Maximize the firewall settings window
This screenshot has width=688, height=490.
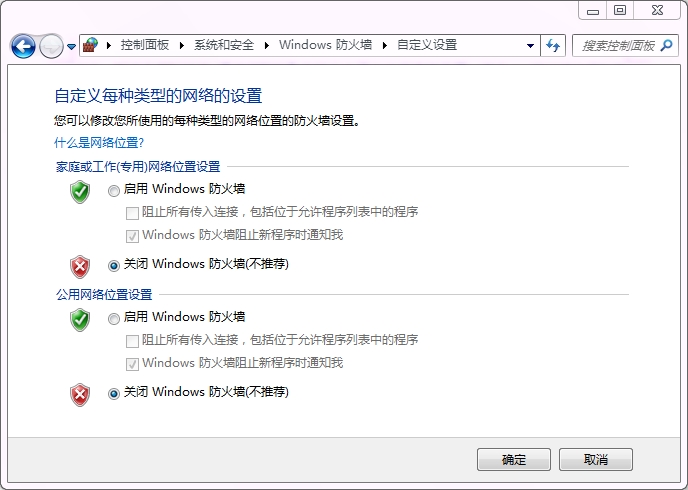pos(620,11)
